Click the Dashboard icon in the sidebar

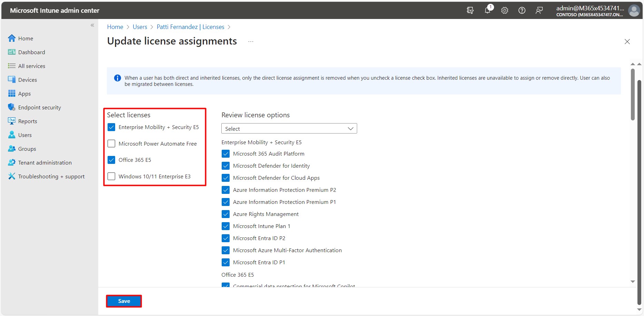pyautogui.click(x=12, y=52)
